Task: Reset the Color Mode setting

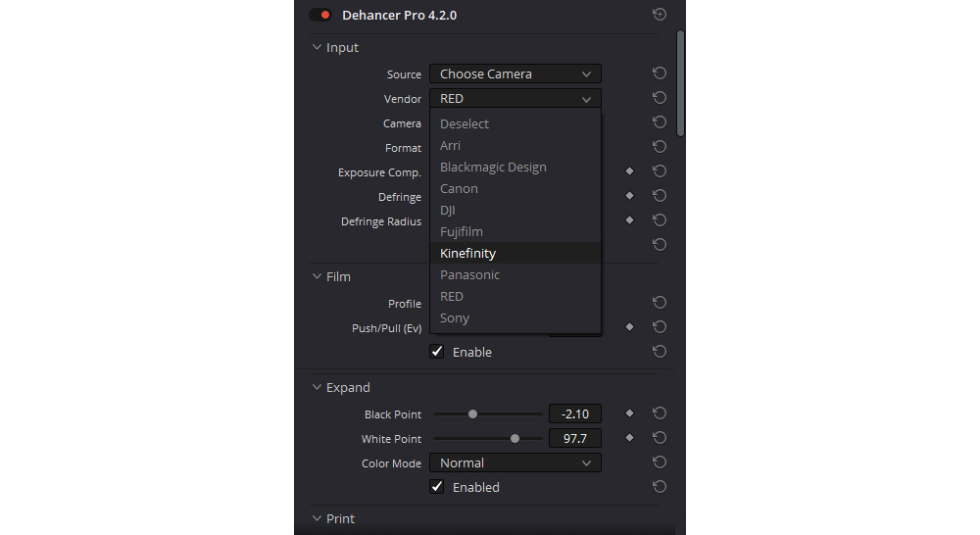Action: click(x=660, y=462)
